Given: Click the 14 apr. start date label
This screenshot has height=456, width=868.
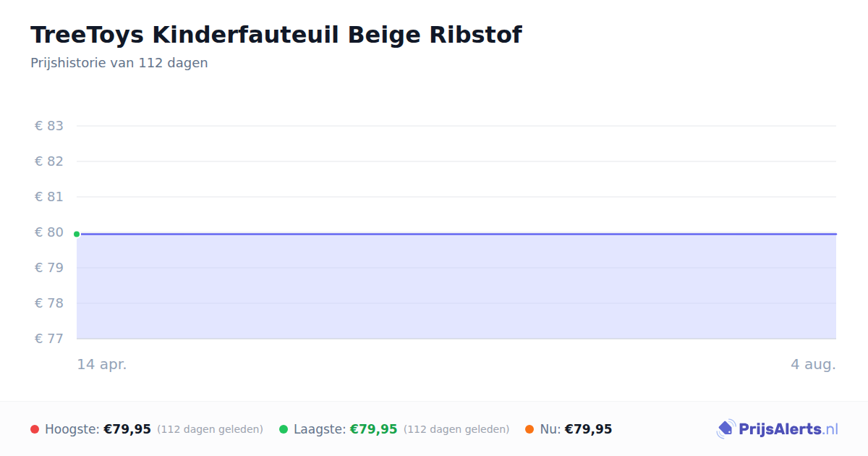Looking at the screenshot, I should point(102,364).
